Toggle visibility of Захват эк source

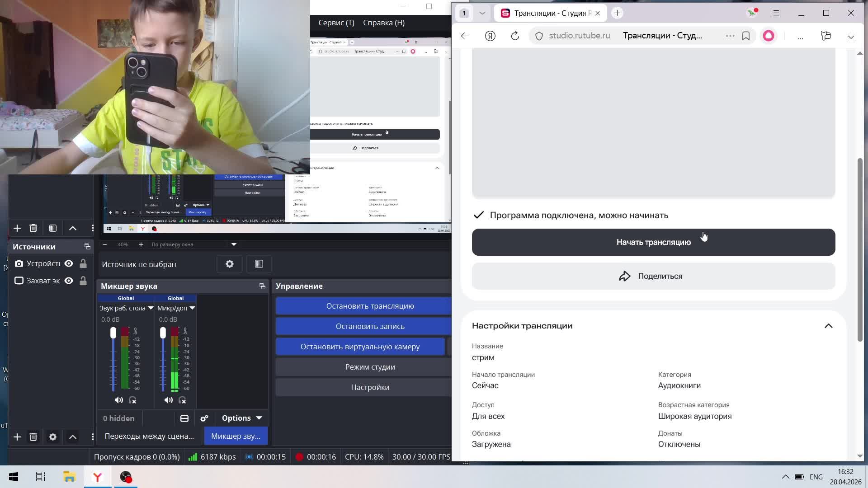coord(69,281)
